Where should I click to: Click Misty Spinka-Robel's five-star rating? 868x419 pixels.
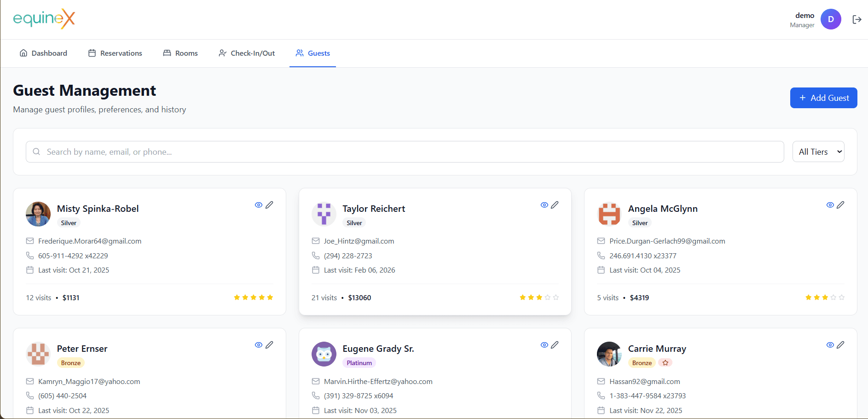(x=254, y=297)
